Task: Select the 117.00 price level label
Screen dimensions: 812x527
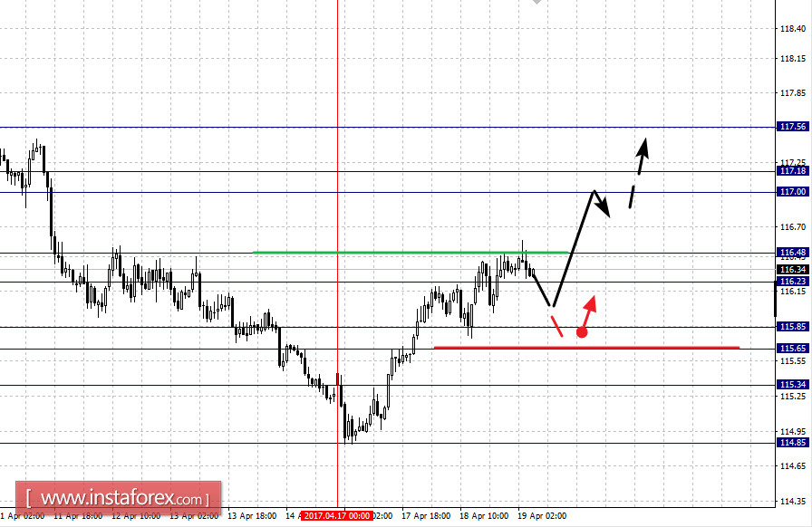Action: (x=793, y=192)
